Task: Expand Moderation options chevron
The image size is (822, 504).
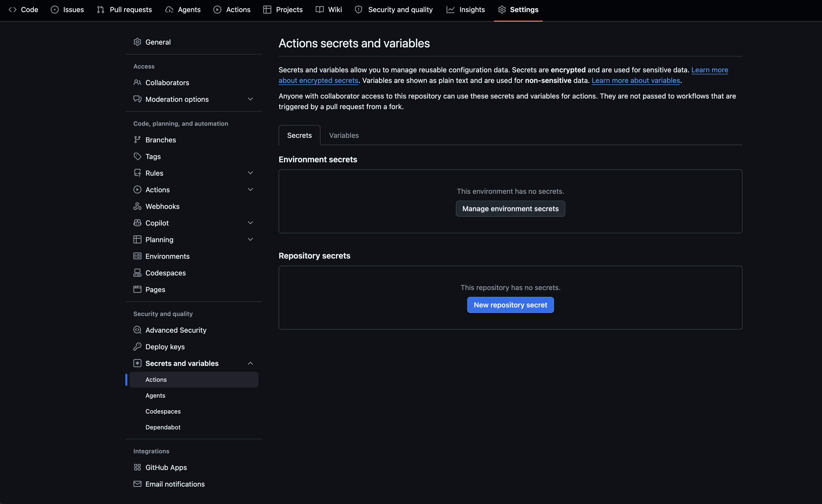Action: pos(250,99)
